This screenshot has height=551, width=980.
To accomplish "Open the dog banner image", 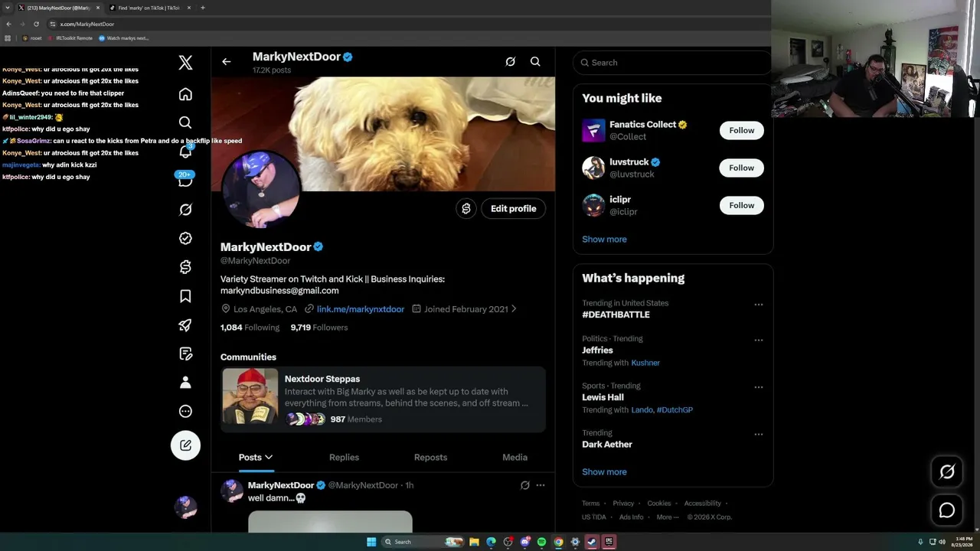I will (x=383, y=134).
